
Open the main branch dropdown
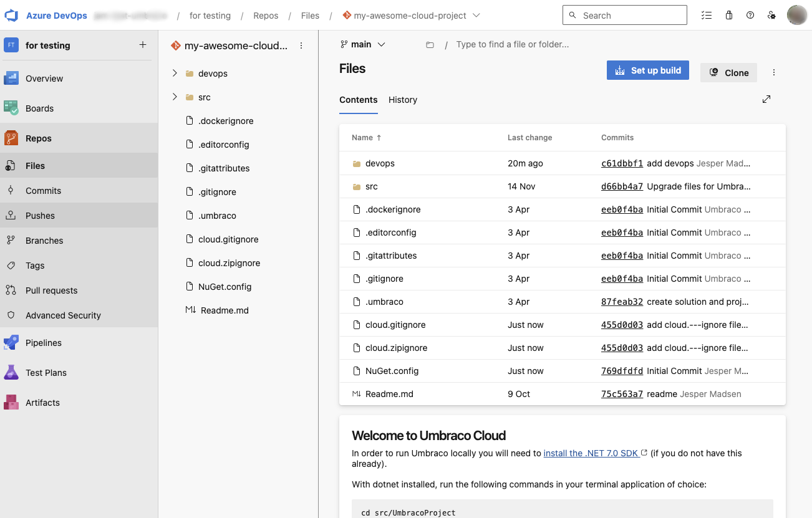click(x=363, y=44)
